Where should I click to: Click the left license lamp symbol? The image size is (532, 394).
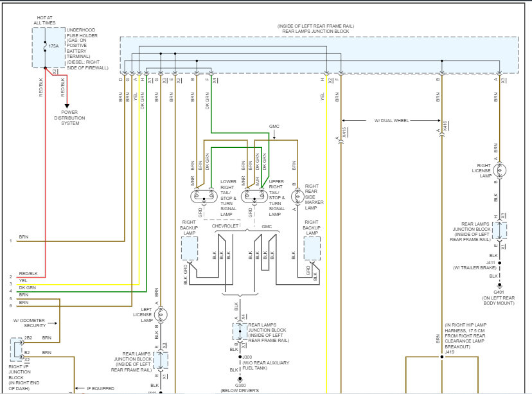click(x=162, y=314)
